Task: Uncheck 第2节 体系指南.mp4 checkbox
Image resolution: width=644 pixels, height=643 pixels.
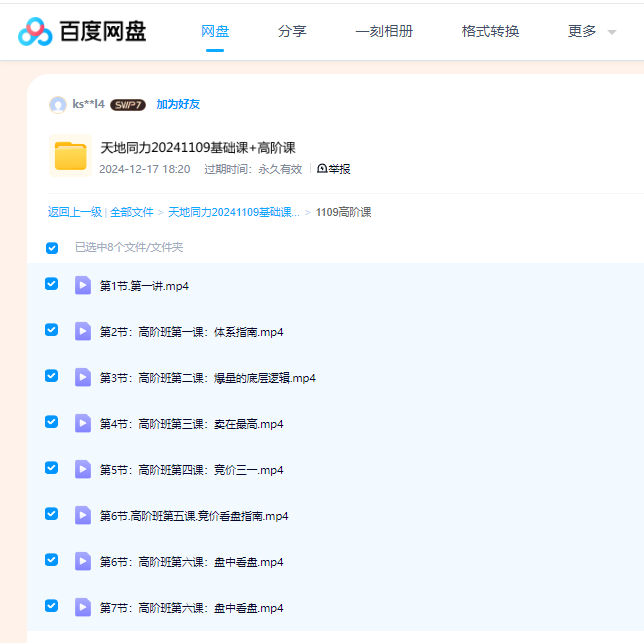Action: pos(51,330)
